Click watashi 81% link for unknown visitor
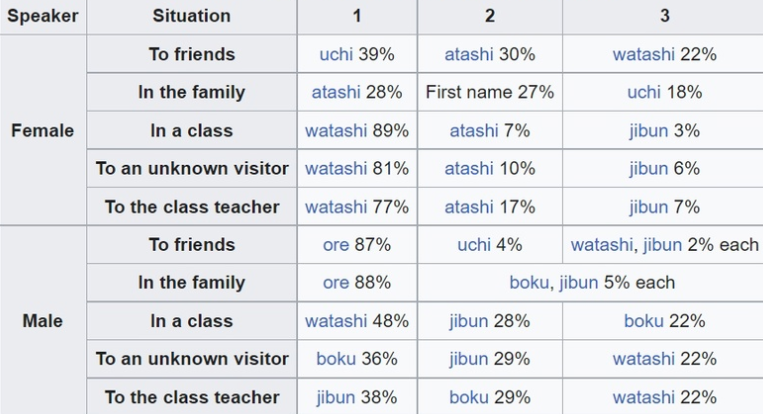The width and height of the screenshot is (763, 414). pos(336,168)
